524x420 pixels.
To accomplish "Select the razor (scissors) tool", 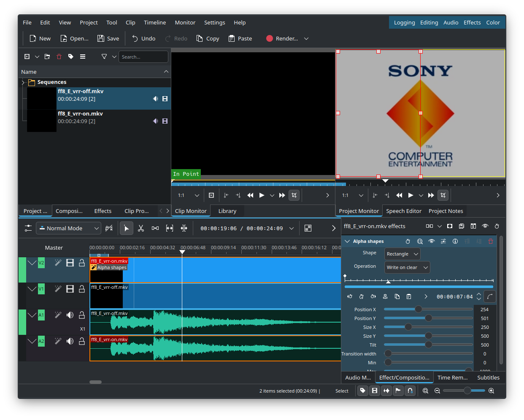I will pos(141,228).
